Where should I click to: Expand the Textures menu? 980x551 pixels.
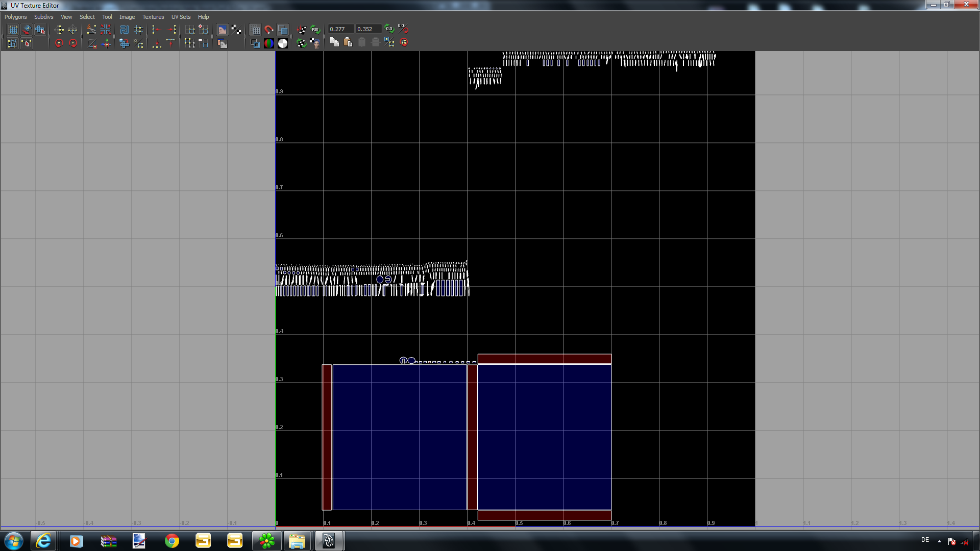pos(153,17)
